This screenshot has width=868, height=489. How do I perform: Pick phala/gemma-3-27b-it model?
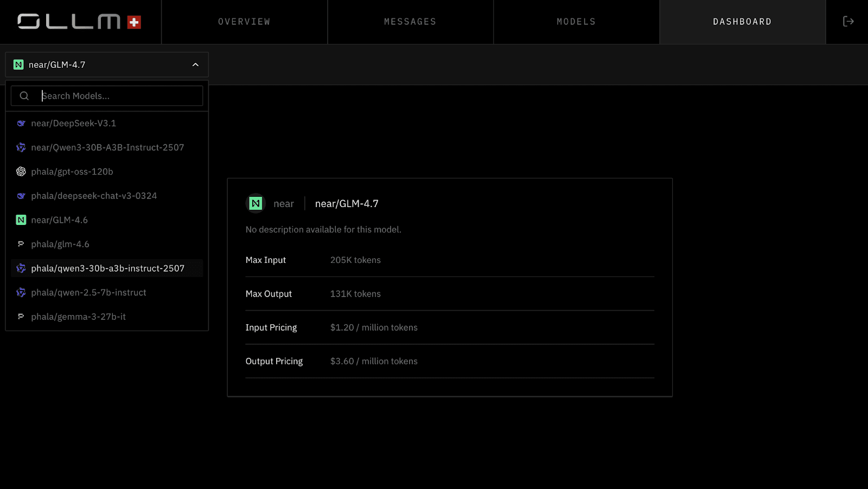tap(107, 317)
